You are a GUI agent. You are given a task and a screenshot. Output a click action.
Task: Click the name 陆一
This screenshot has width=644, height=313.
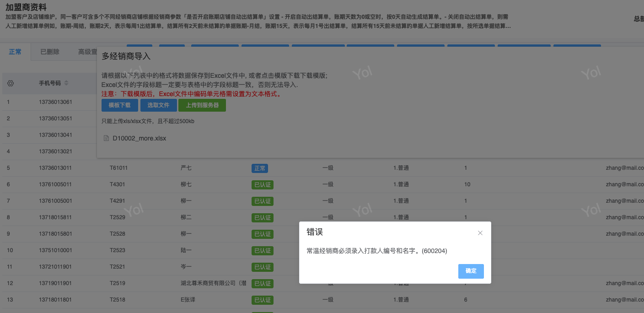(186, 250)
